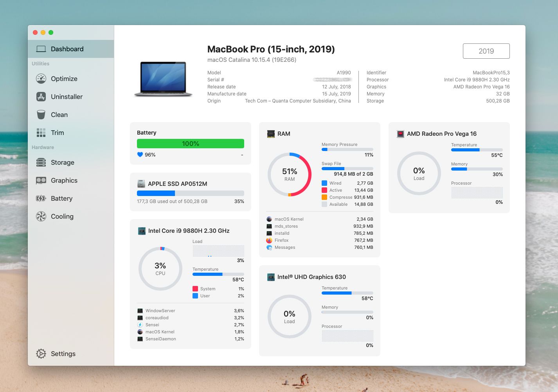Click the Messages icon in RAM processes
Screen dimensions: 558x392
click(x=269, y=247)
